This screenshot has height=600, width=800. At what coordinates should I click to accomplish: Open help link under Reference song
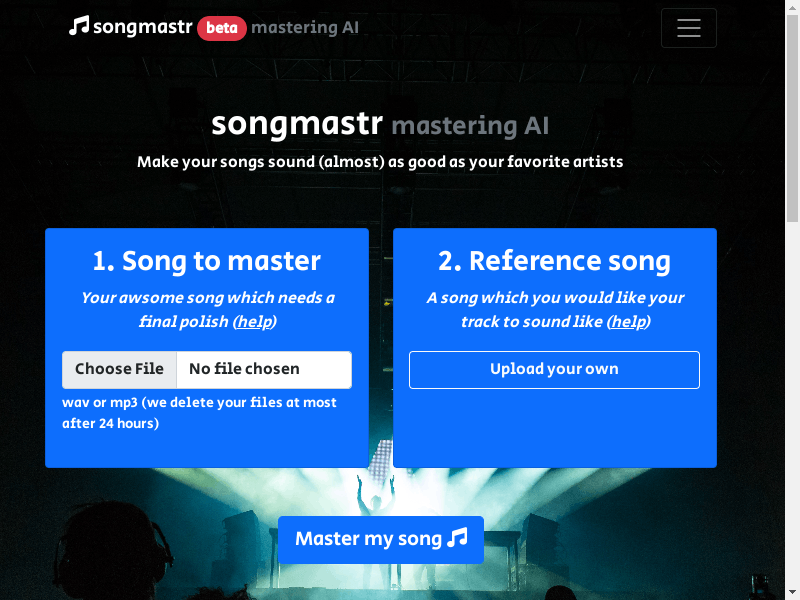pyautogui.click(x=629, y=321)
